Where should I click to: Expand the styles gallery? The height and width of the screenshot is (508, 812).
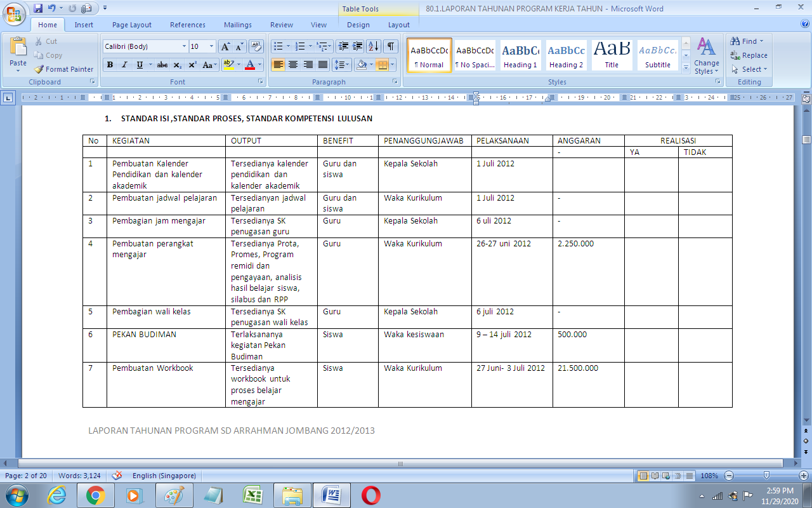pyautogui.click(x=686, y=67)
